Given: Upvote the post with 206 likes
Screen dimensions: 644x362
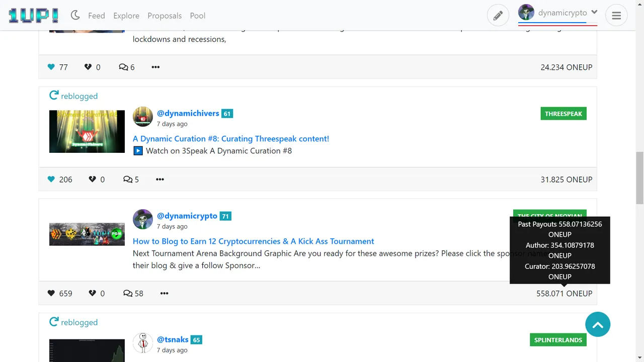Looking at the screenshot, I should point(51,179).
